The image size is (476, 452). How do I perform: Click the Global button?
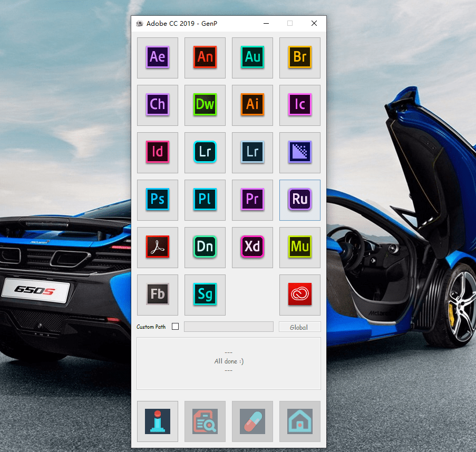coord(299,327)
